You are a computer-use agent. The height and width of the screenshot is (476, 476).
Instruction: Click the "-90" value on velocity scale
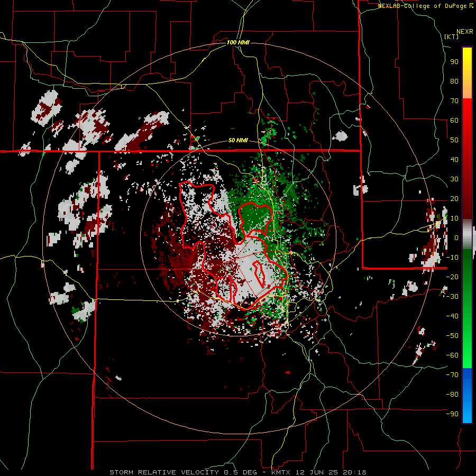[452, 414]
